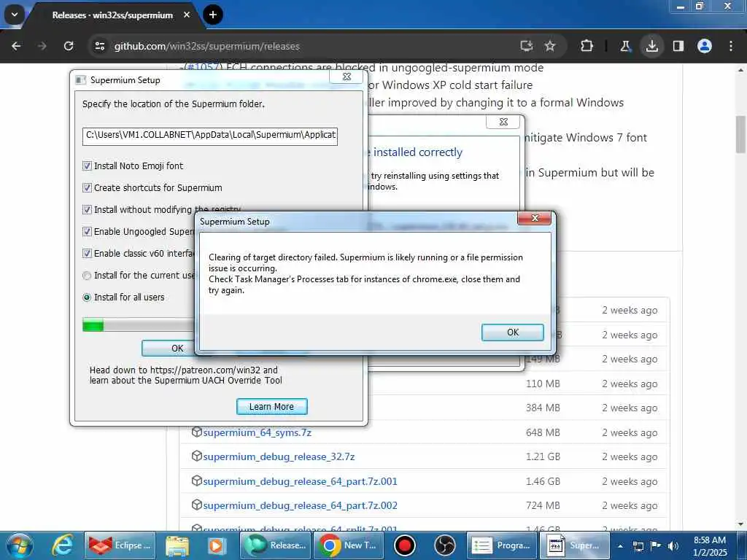The width and height of the screenshot is (747, 560).
Task: Open site information icon in address bar
Action: coord(99,46)
